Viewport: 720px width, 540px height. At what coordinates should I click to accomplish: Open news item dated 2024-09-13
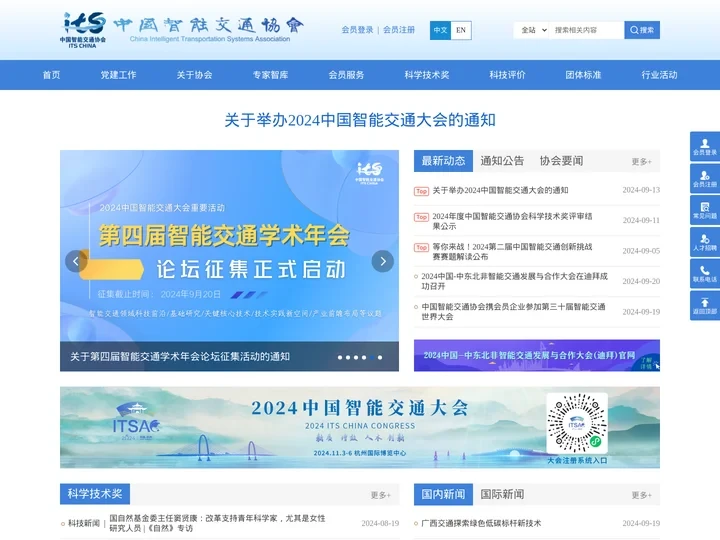tap(500, 190)
